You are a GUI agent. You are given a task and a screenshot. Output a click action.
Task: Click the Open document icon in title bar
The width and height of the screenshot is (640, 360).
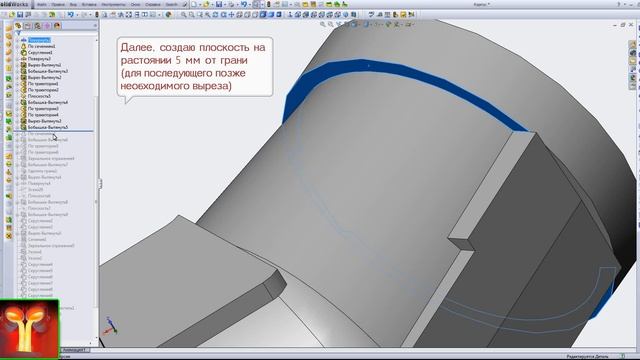(x=206, y=4)
